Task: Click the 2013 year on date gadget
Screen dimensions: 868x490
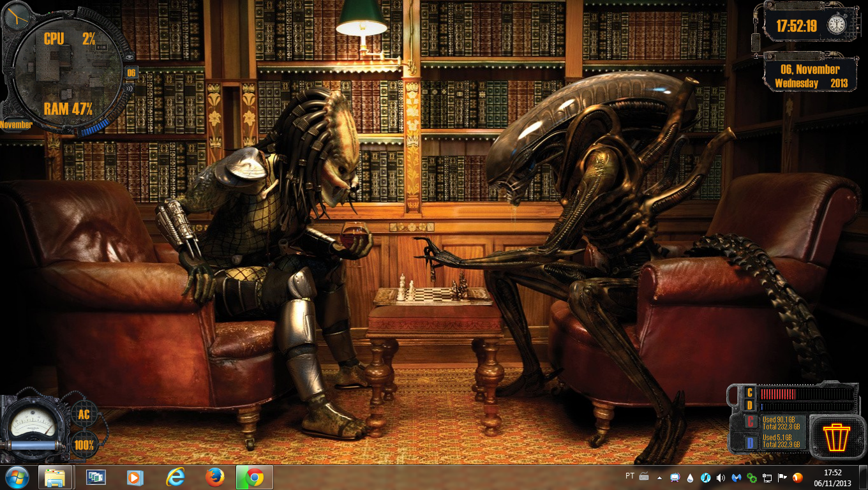Action: point(839,84)
